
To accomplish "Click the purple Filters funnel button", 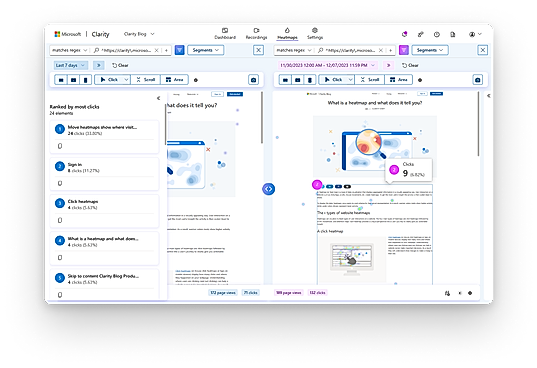I will [404, 50].
